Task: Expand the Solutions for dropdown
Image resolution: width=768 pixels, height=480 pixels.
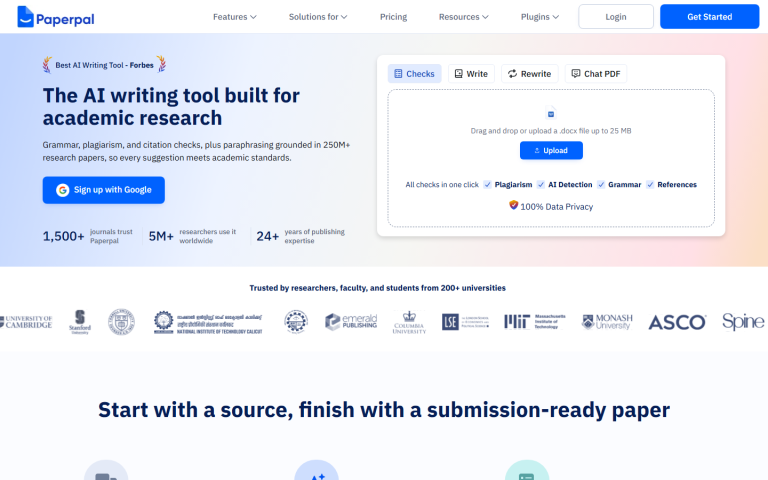Action: (x=318, y=17)
